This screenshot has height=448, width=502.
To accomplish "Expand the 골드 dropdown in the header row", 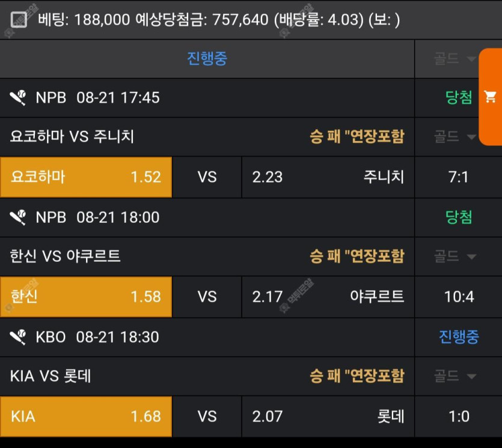I will (x=455, y=59).
